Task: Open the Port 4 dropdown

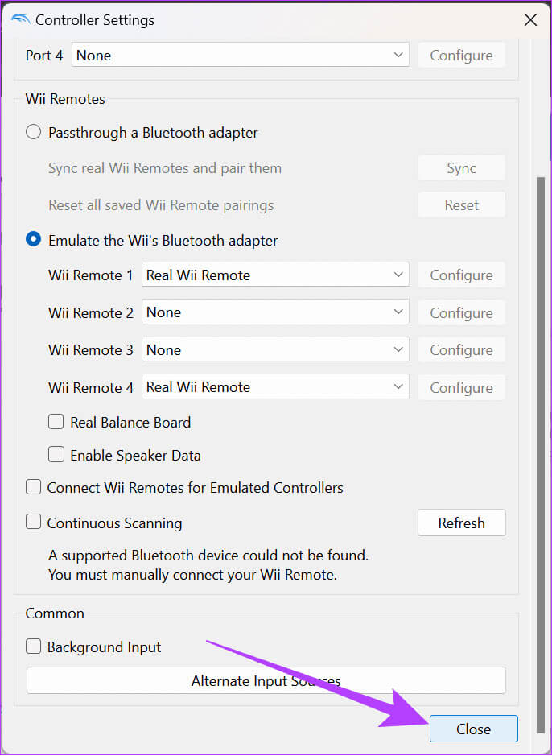Action: pos(240,56)
